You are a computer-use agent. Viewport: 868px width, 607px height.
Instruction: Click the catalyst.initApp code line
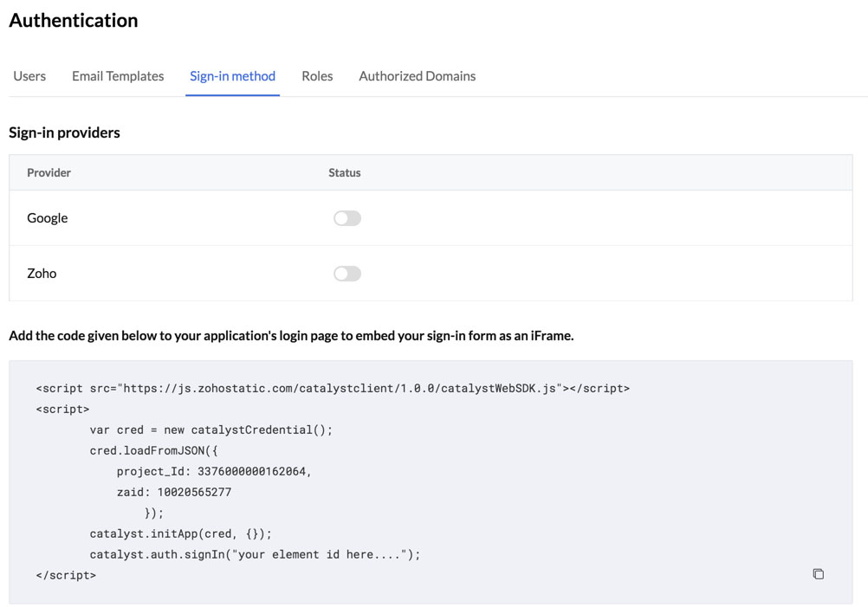coord(180,533)
